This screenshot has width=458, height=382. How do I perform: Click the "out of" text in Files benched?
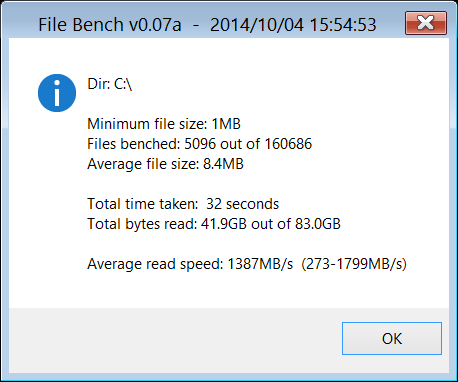(240, 144)
